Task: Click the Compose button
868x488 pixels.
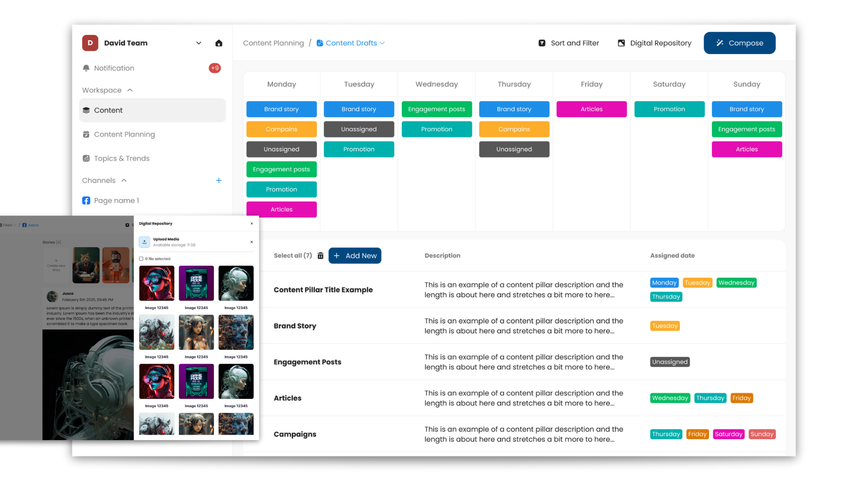Action: 739,43
